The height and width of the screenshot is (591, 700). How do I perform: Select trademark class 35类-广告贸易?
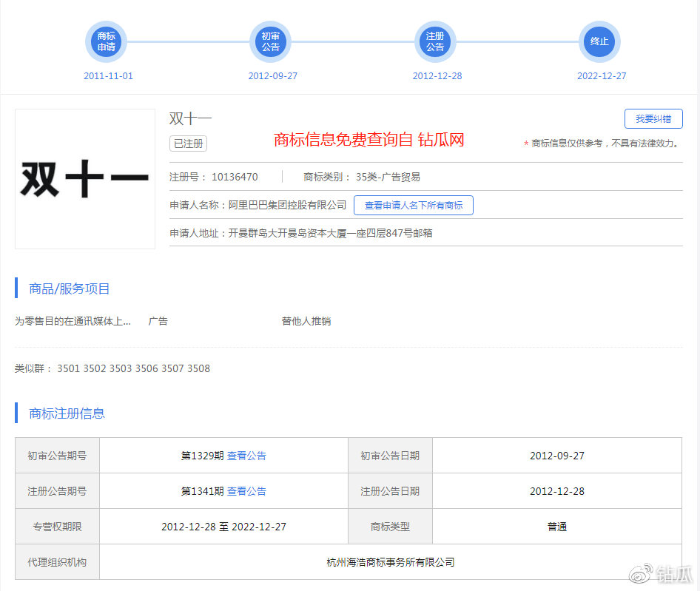[x=388, y=178]
